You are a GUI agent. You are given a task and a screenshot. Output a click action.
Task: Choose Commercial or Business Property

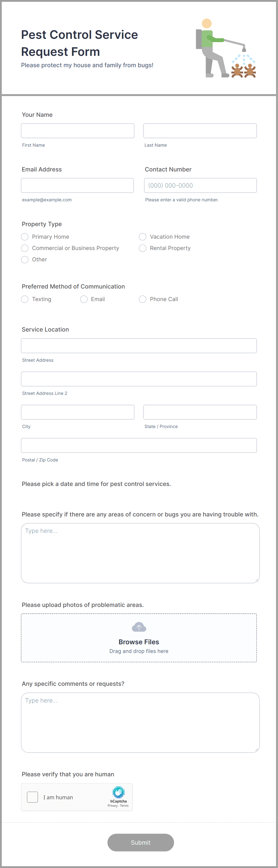click(25, 248)
